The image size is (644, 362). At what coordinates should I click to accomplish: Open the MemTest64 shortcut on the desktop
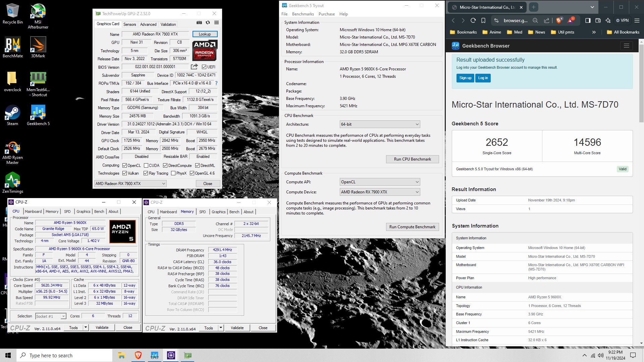[x=38, y=84]
